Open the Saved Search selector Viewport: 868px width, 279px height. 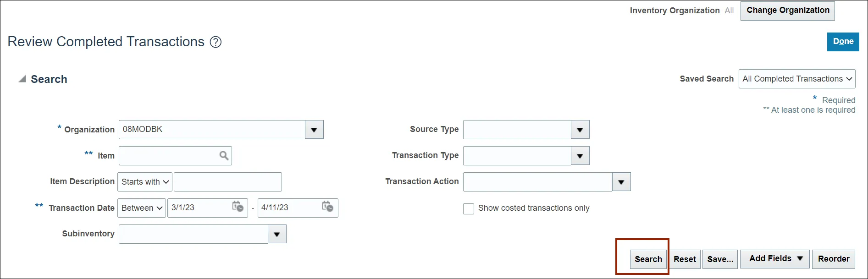point(796,79)
